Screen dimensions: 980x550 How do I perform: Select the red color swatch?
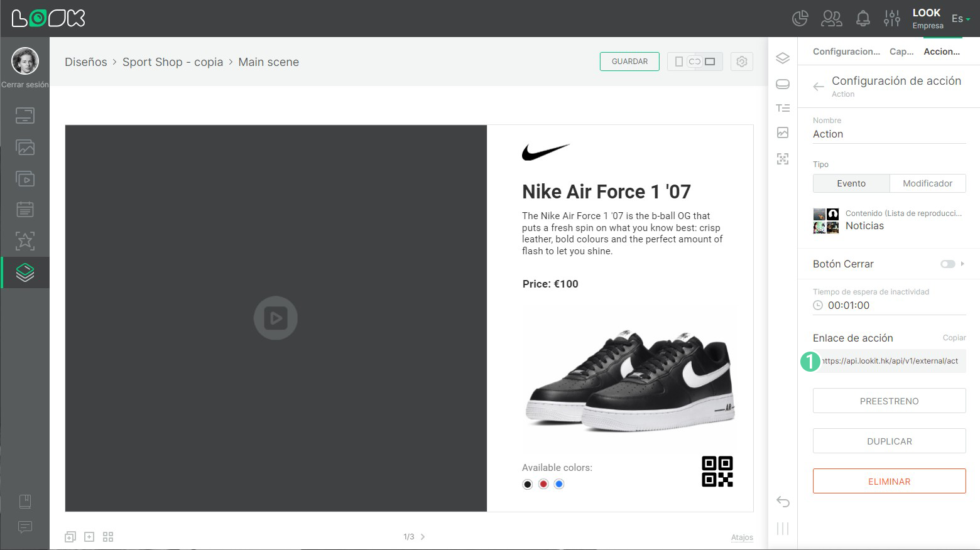[x=543, y=484]
